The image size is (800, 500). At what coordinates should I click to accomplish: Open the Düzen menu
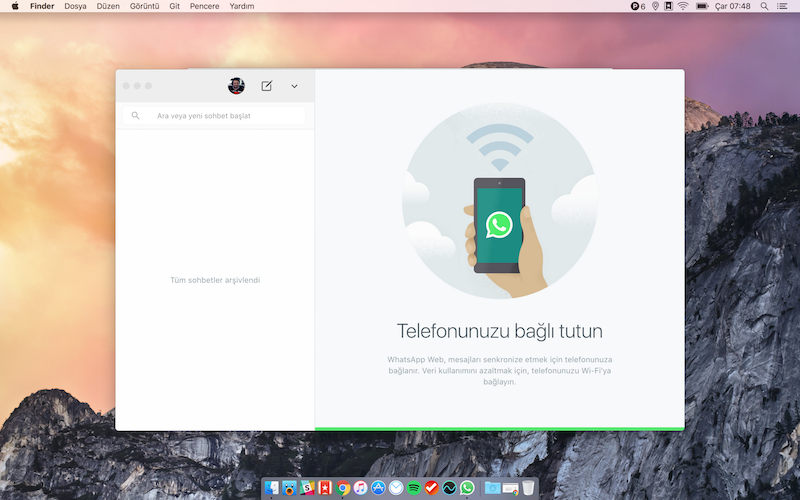pos(108,6)
